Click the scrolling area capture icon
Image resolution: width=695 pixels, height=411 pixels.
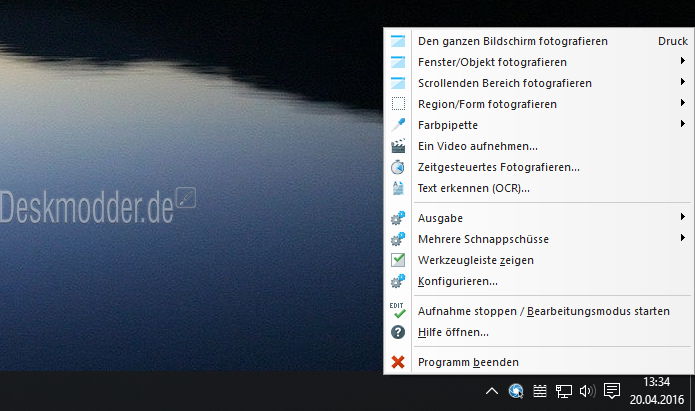[x=398, y=83]
